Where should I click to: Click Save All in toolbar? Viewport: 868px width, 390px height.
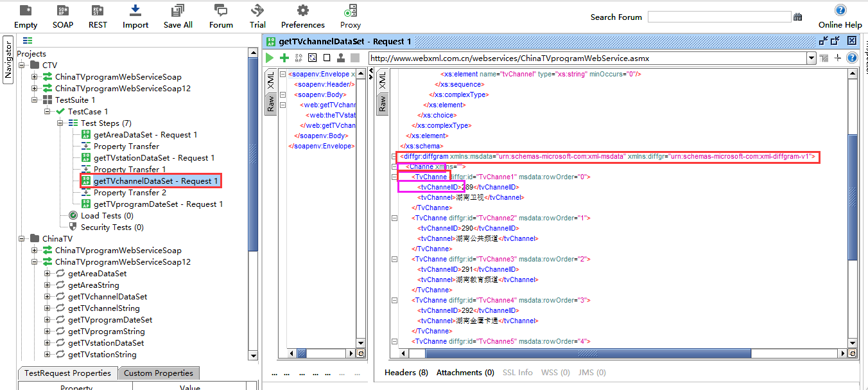click(x=178, y=17)
